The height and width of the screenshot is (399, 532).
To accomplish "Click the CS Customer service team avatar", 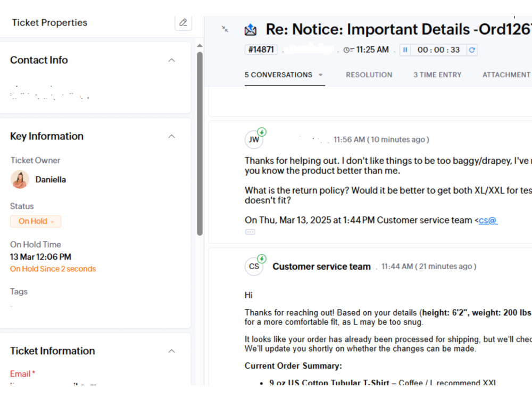I will [254, 267].
